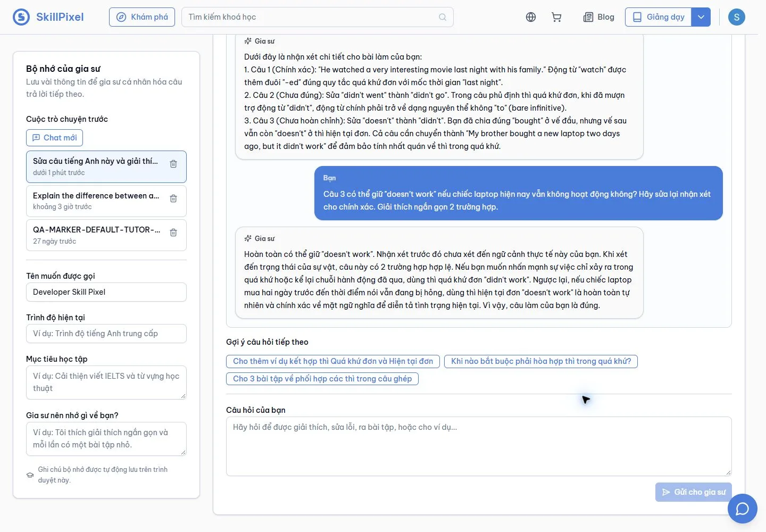This screenshot has width=766, height=532.
Task: Click the user message starting 'Câu 3 có thể giữ'
Action: pos(519,193)
